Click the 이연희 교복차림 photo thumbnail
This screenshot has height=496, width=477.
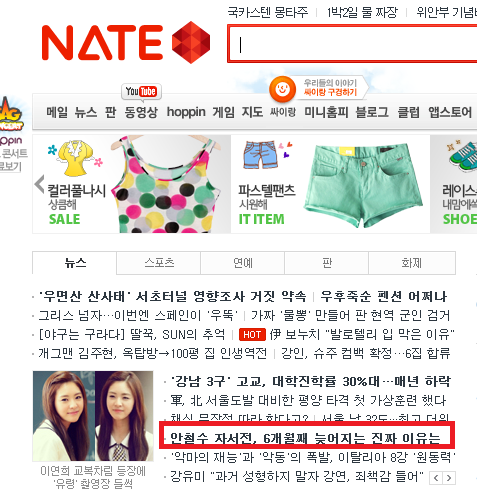coord(93,416)
